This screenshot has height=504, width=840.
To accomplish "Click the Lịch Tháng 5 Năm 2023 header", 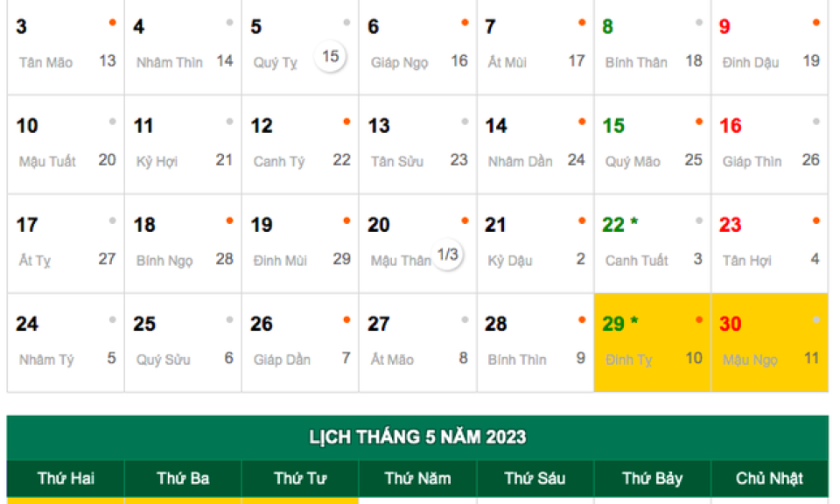I will point(417,437).
